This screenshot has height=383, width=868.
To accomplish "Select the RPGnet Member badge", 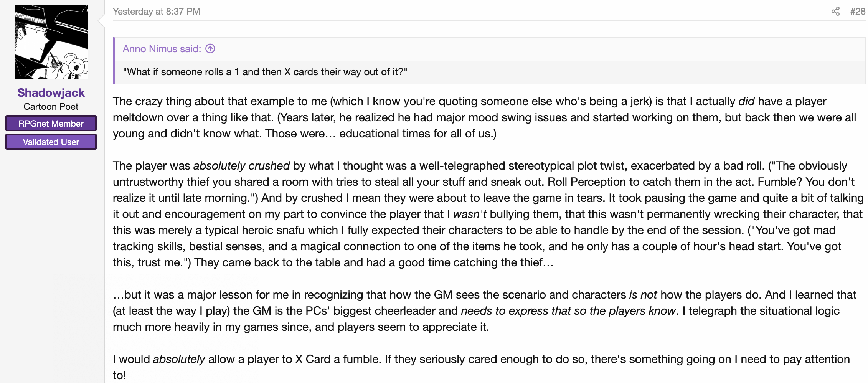I will tap(51, 124).
